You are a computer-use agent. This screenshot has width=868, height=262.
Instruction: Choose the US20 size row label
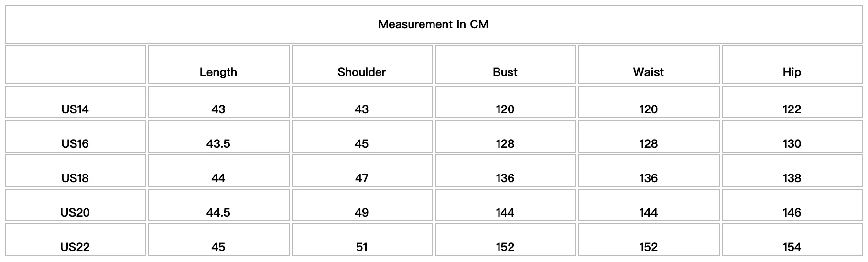pos(75,213)
